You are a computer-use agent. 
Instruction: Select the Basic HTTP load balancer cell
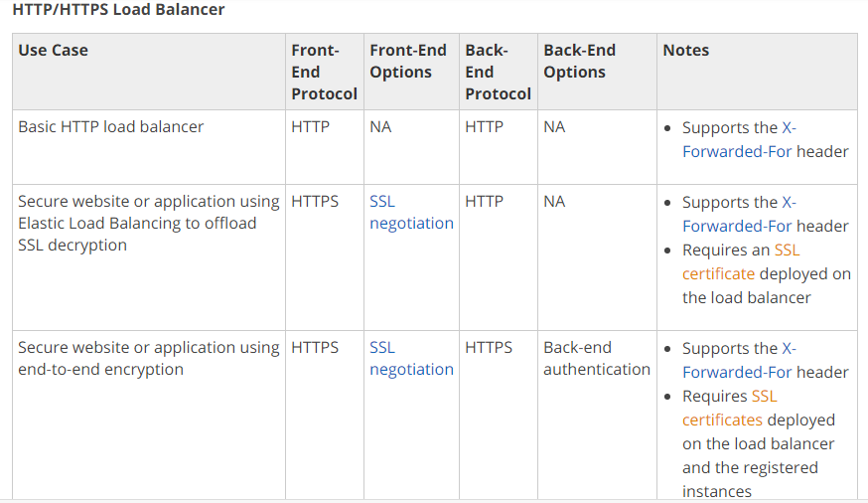point(110,127)
